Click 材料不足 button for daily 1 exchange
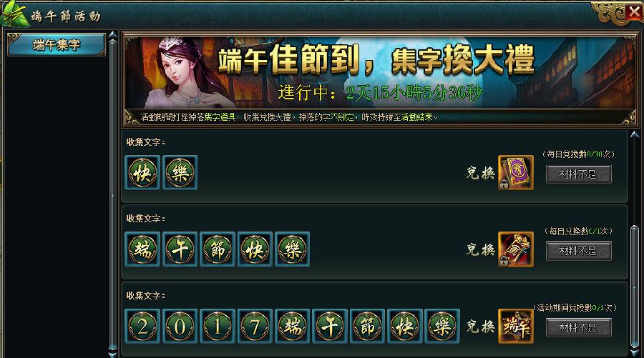 (578, 251)
